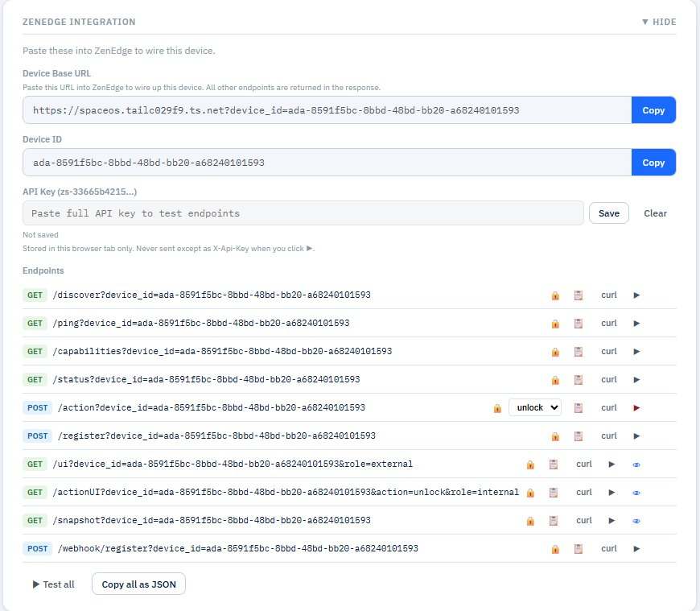Run the /status endpoint test
Viewport: 700px width, 611px height.
pos(636,380)
